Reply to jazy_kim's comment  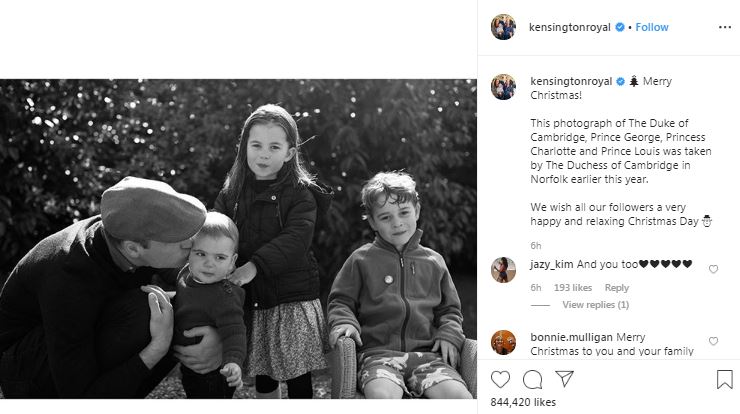(x=617, y=288)
